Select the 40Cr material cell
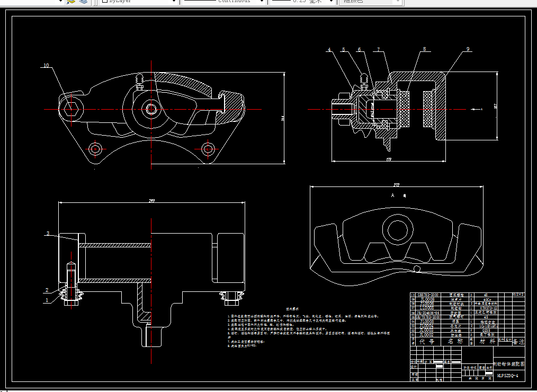Viewport: 537px width, 392px height. click(x=486, y=299)
